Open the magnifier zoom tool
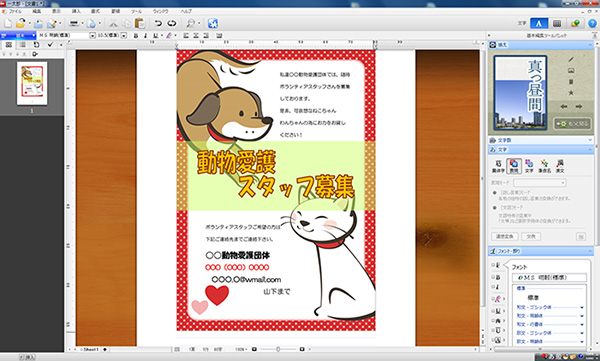600x361 pixels. point(190,23)
